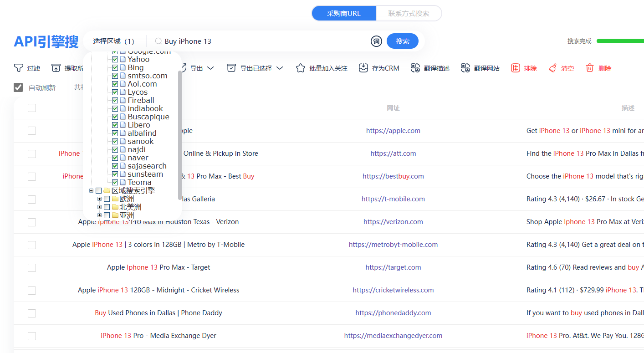Click the 区域搜索引擎 folder icon
Screen dimensions: 644x353
[107, 190]
